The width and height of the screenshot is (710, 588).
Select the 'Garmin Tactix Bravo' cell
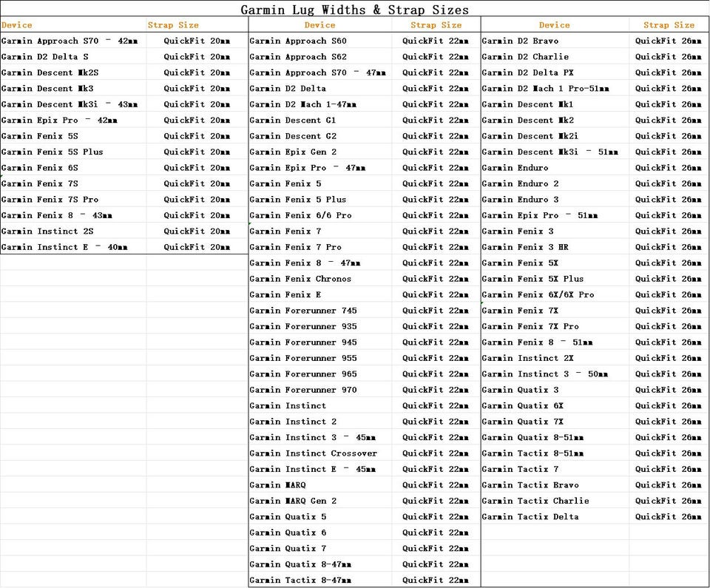pos(555,484)
